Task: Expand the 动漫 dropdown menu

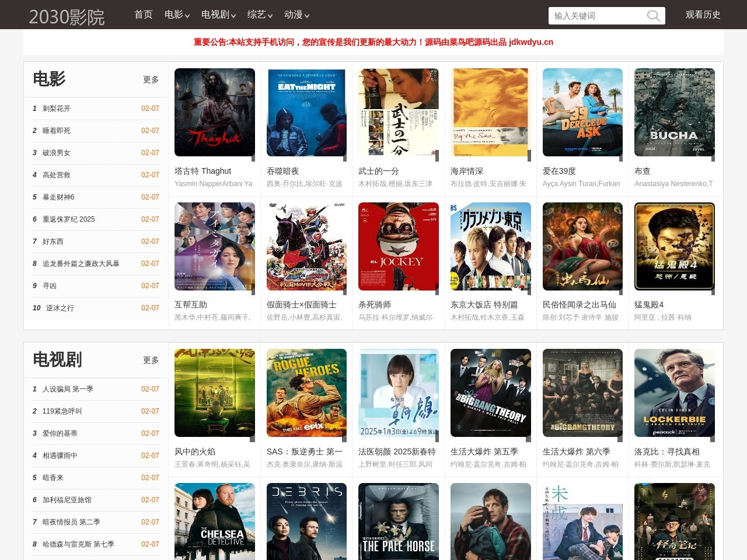Action: click(296, 15)
